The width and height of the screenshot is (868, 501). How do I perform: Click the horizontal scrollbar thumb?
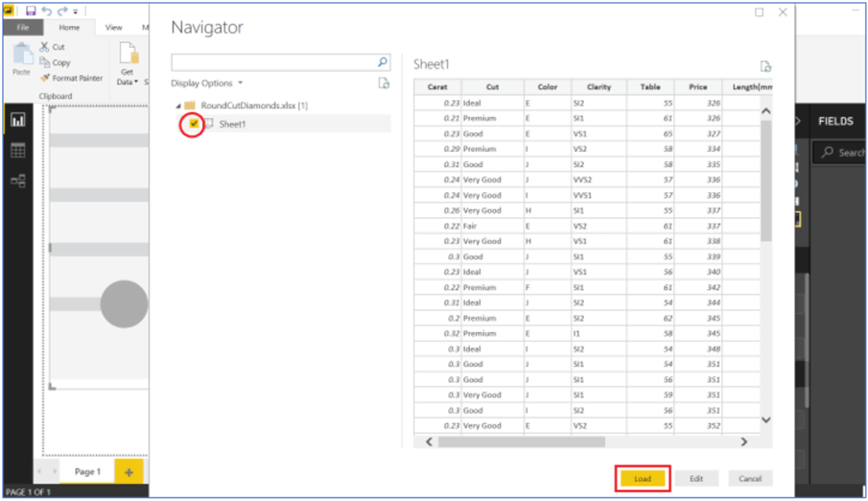tap(522, 441)
